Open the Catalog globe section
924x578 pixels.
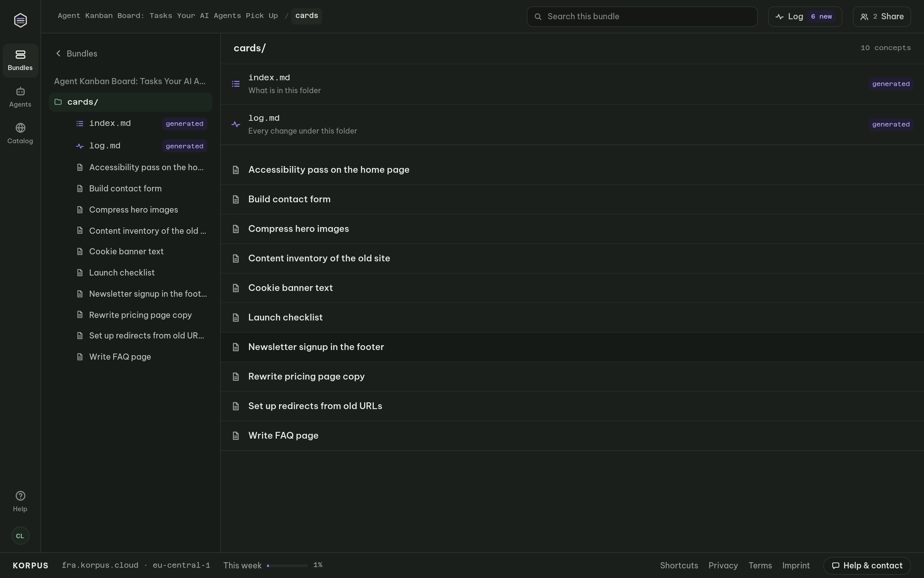[20, 133]
